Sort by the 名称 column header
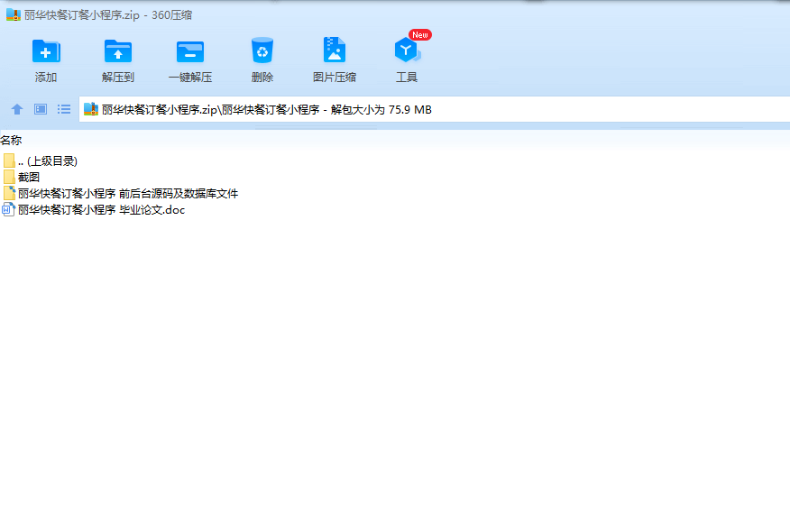Viewport: 790px width, 532px height. tap(11, 140)
